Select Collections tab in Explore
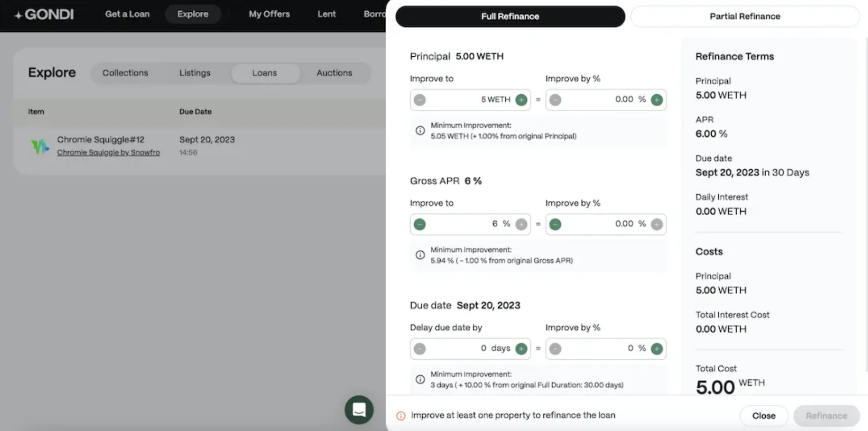 click(x=125, y=73)
